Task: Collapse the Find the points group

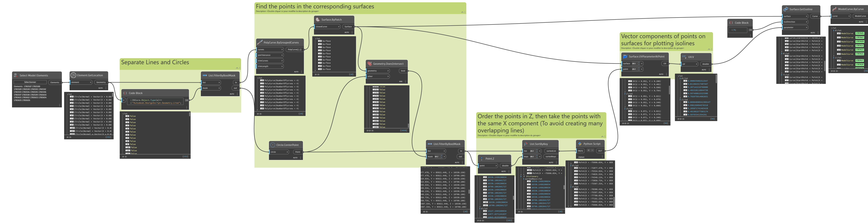Action: click(x=462, y=12)
